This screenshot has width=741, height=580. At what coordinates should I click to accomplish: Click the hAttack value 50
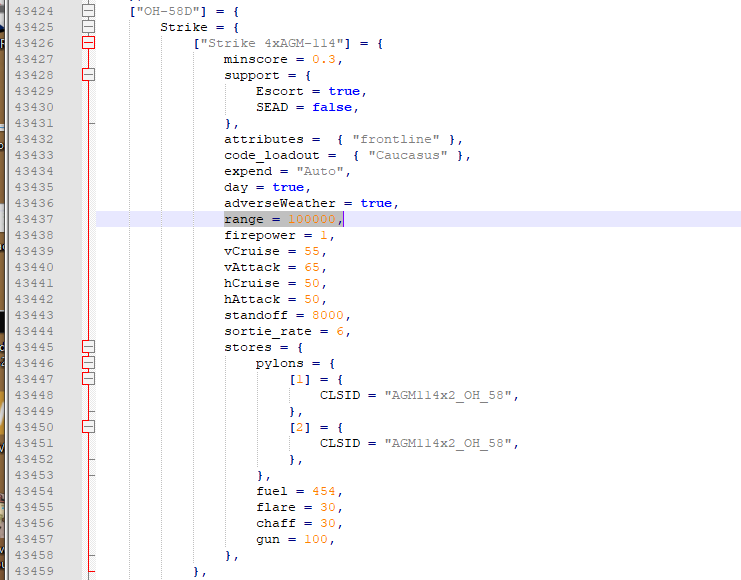(312, 300)
